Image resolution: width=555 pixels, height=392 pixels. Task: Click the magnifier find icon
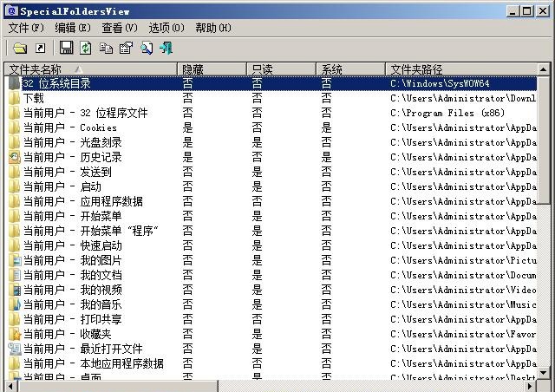[147, 48]
